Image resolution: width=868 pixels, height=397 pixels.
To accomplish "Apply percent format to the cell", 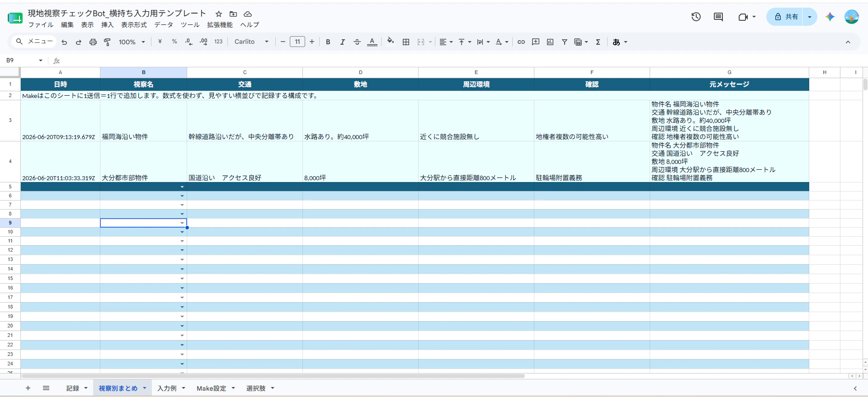I will point(175,42).
